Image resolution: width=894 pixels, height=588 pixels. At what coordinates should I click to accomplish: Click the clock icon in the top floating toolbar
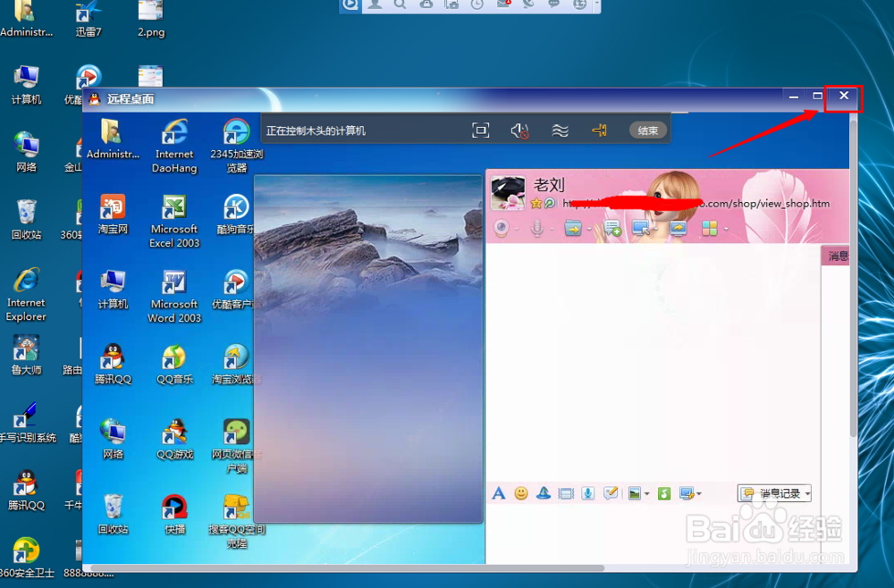point(477,4)
